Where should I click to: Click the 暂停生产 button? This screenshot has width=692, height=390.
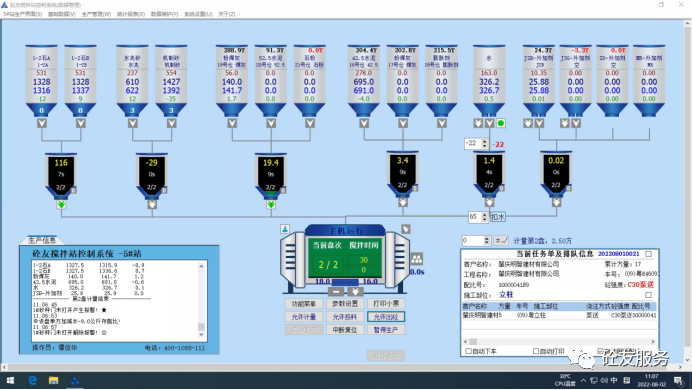click(x=386, y=330)
